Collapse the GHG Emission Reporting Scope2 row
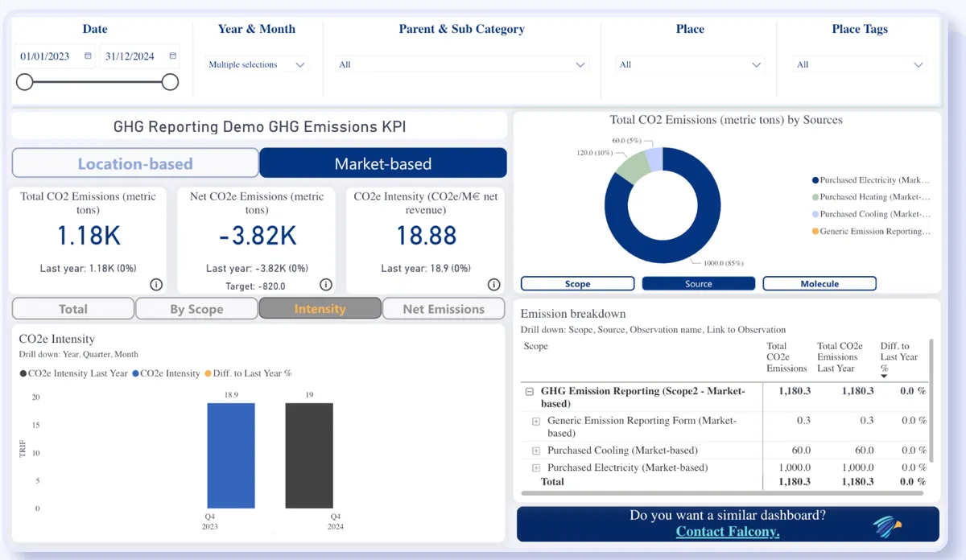 pyautogui.click(x=529, y=391)
